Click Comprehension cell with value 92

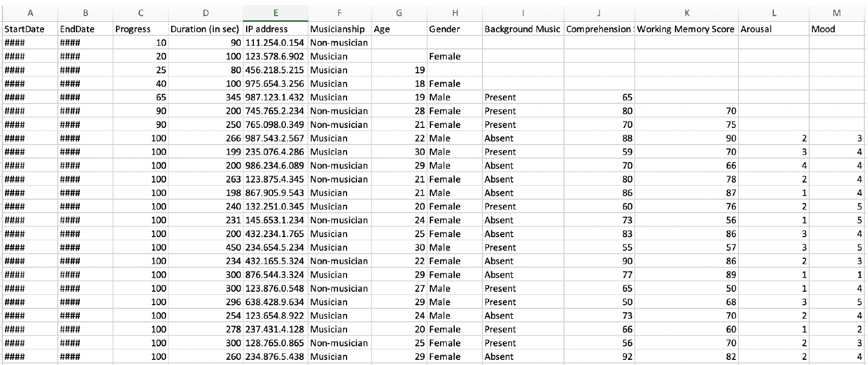pyautogui.click(x=599, y=357)
